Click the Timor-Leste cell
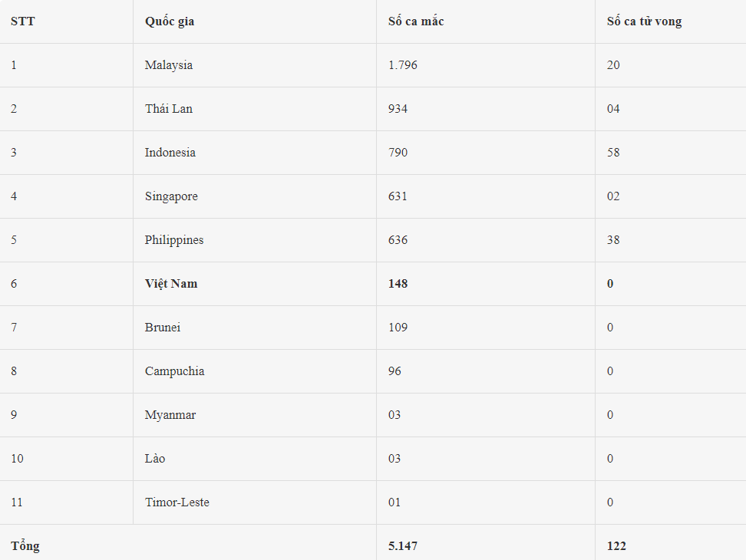746x560 pixels. pyautogui.click(x=177, y=502)
